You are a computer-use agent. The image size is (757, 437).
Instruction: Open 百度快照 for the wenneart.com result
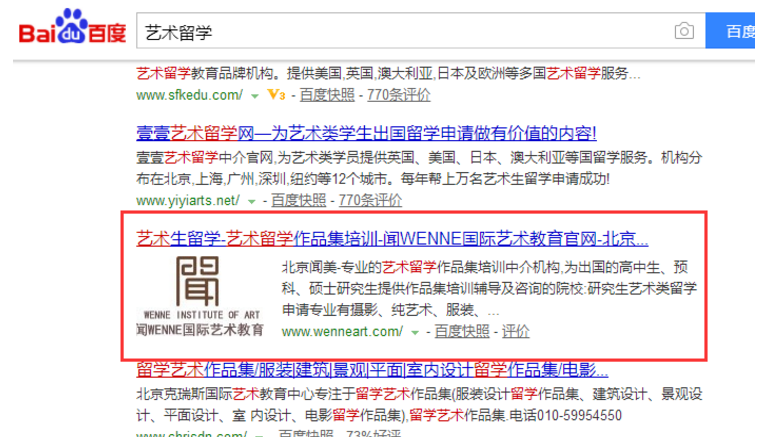(x=462, y=332)
